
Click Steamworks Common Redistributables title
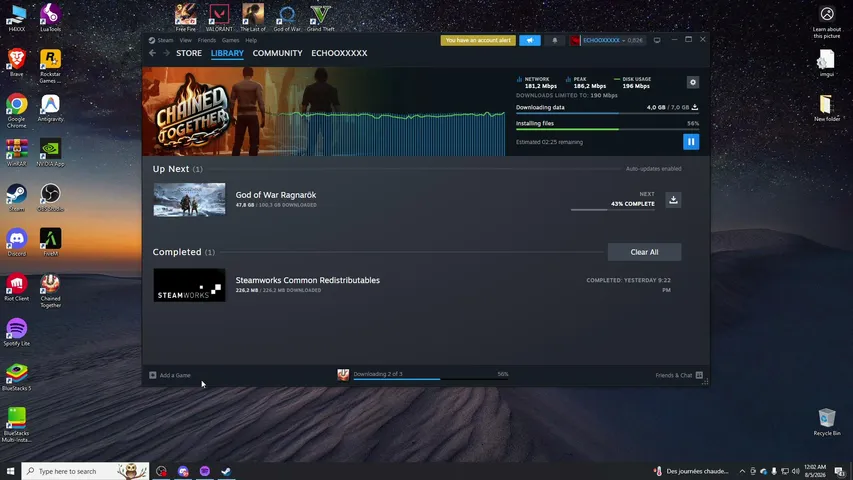tap(307, 280)
